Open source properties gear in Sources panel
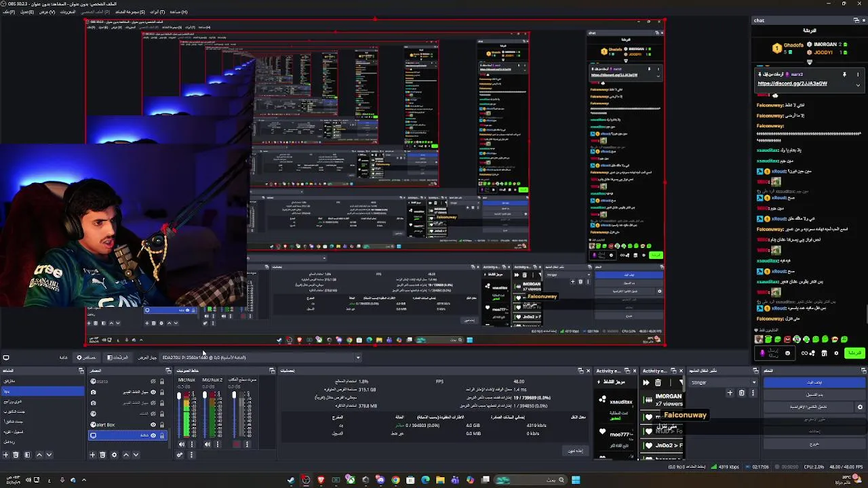 tap(114, 455)
